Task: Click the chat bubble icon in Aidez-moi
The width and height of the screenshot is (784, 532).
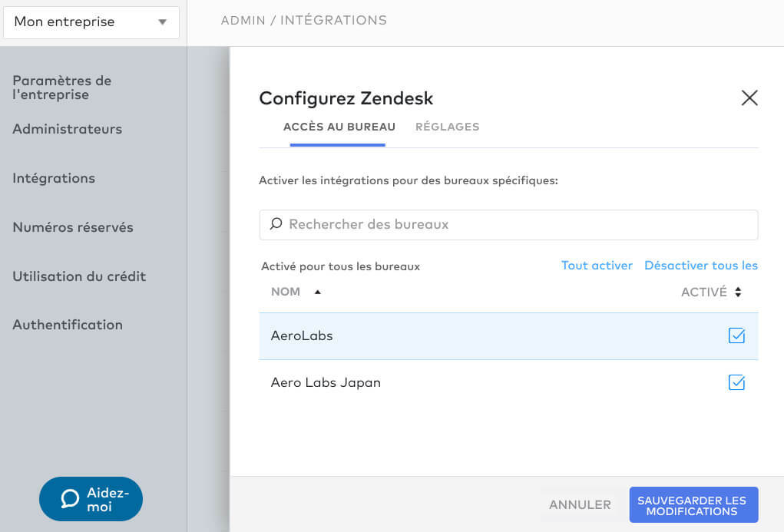Action: [x=70, y=498]
